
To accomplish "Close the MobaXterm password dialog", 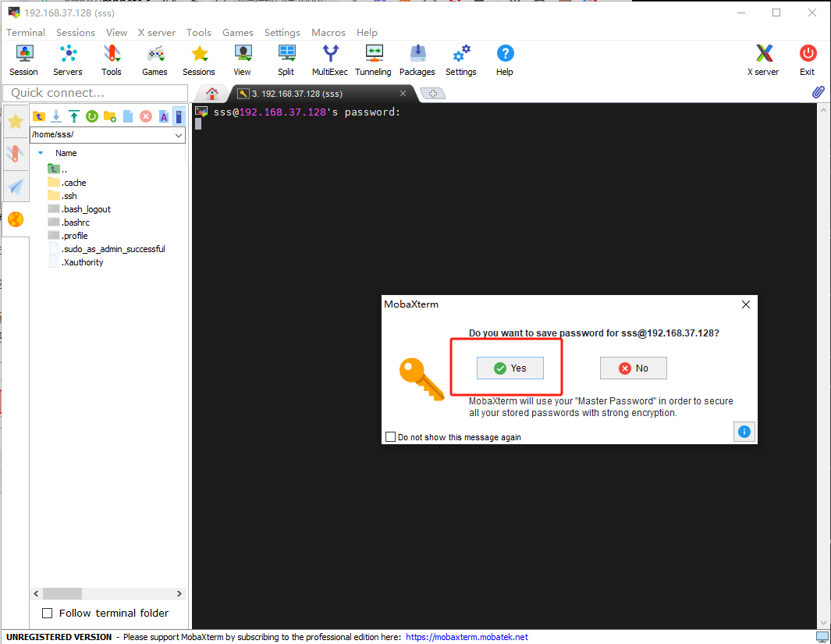I will [746, 304].
